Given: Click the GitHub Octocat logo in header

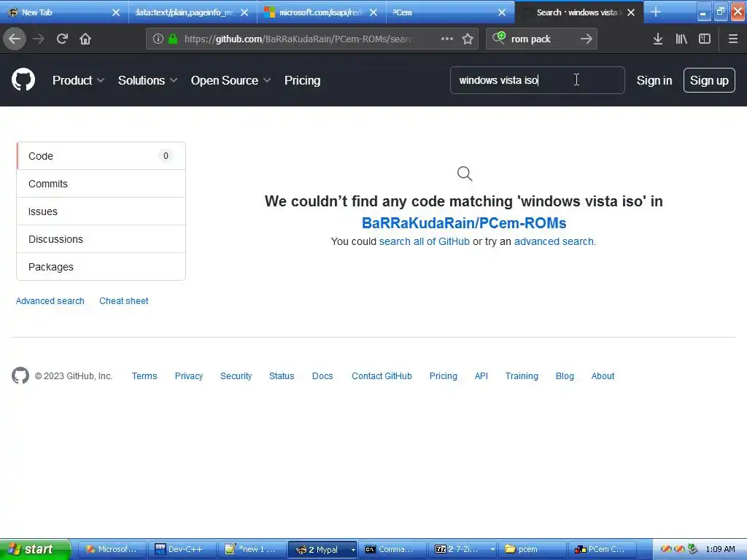Looking at the screenshot, I should (23, 79).
